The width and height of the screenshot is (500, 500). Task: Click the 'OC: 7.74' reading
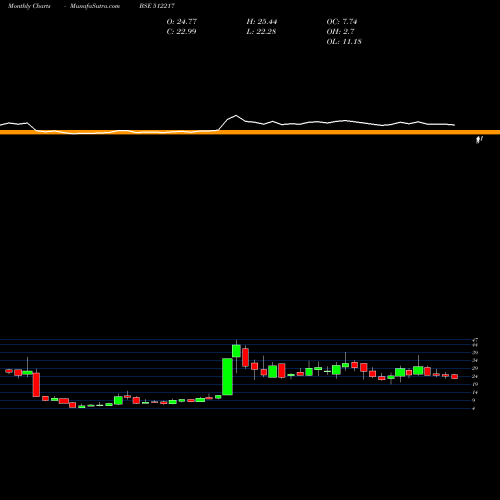click(x=342, y=22)
